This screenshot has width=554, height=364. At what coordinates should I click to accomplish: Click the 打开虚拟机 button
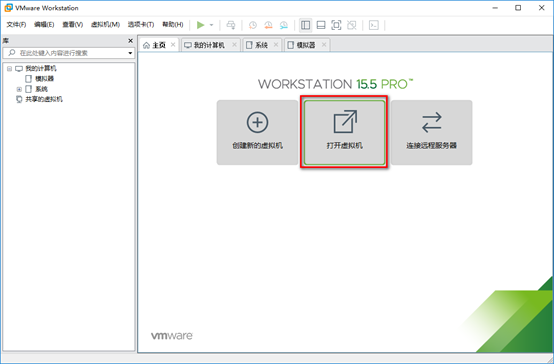344,132
